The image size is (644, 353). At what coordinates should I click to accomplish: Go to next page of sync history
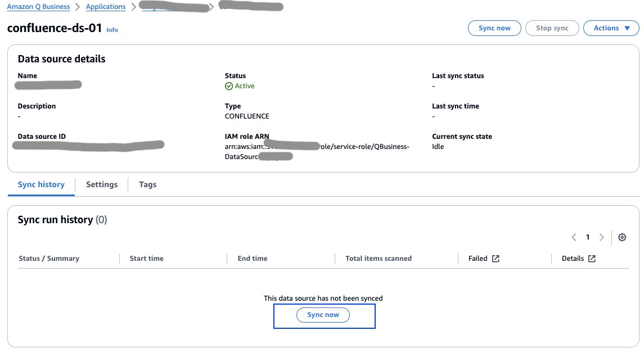(x=602, y=237)
